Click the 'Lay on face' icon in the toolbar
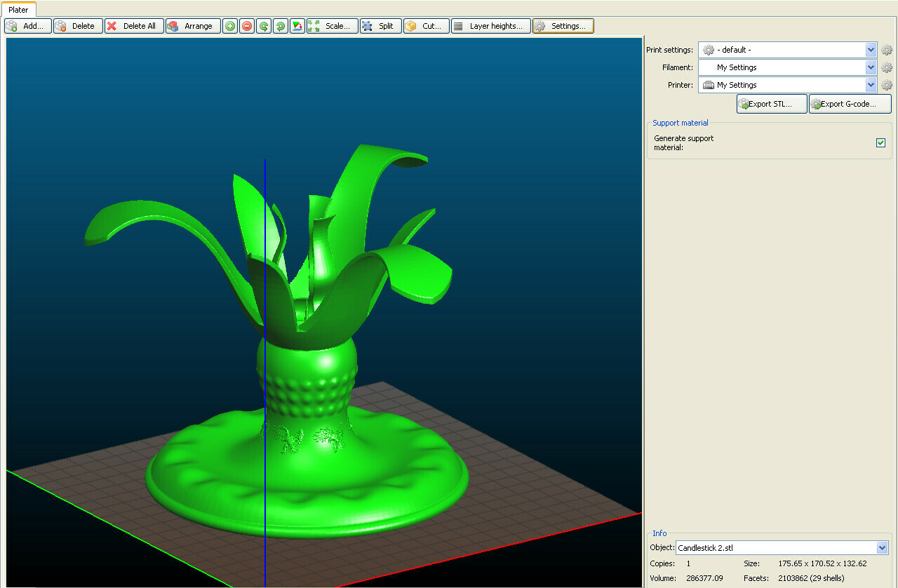Screen dimensions: 898x588 (297, 26)
